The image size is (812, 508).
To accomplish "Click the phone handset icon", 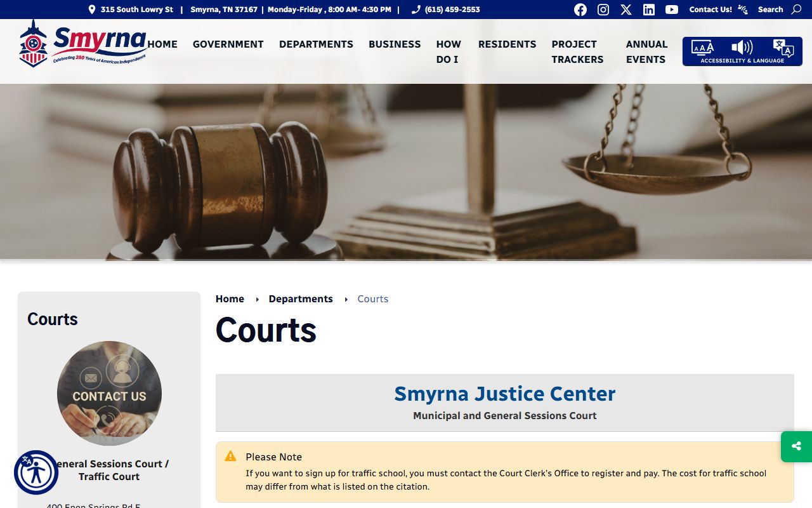I will point(416,10).
